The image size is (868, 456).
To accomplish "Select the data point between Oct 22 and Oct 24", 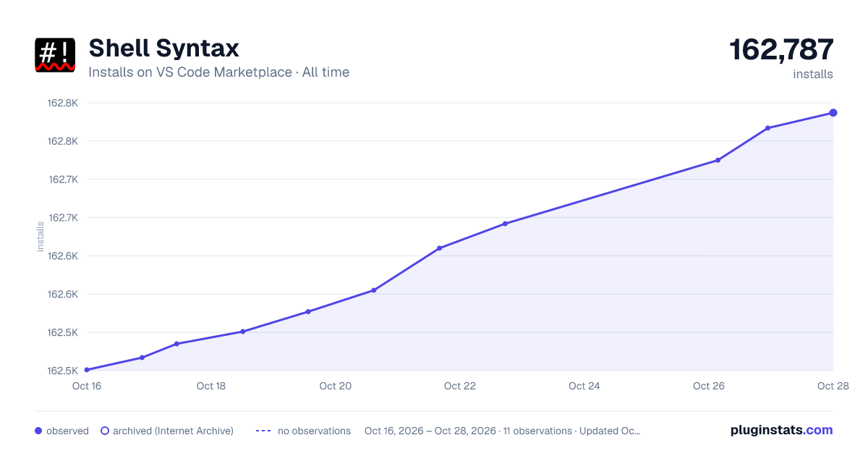I will pyautogui.click(x=505, y=224).
